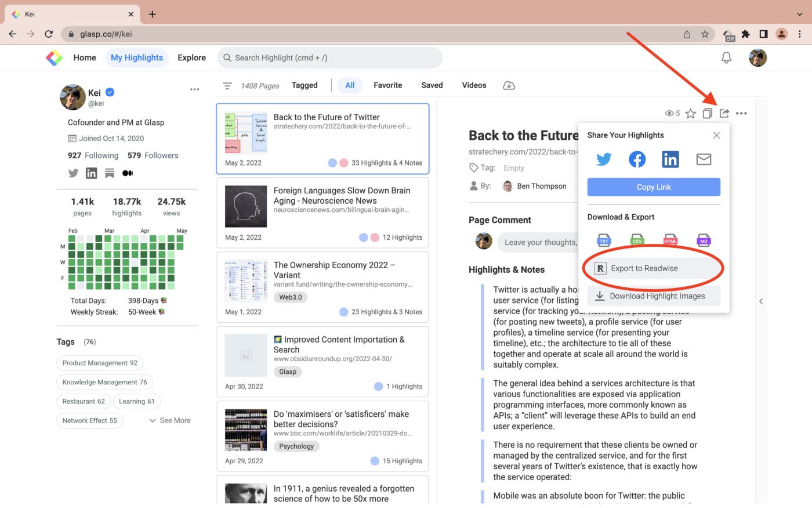
Task: Open the profile avatar menu in the header
Action: tap(758, 57)
